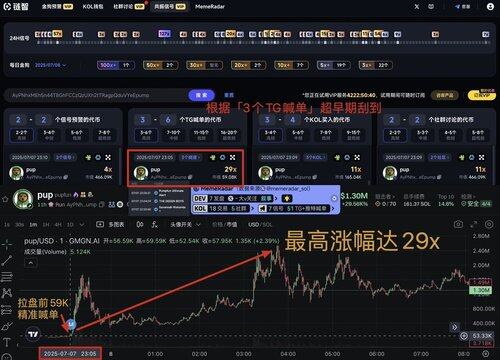Select the crosshair cursor tool
This screenshot has height=360, width=500.
(7, 244)
